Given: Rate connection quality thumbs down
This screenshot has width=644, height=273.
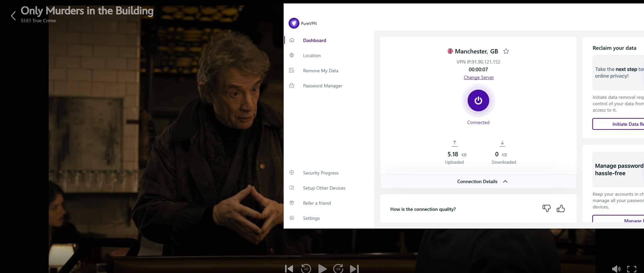Looking at the screenshot, I should pos(546,208).
